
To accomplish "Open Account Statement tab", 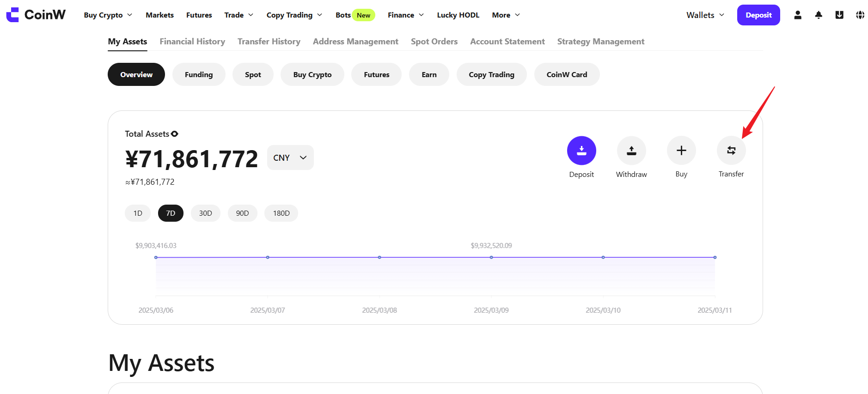I will pyautogui.click(x=507, y=42).
